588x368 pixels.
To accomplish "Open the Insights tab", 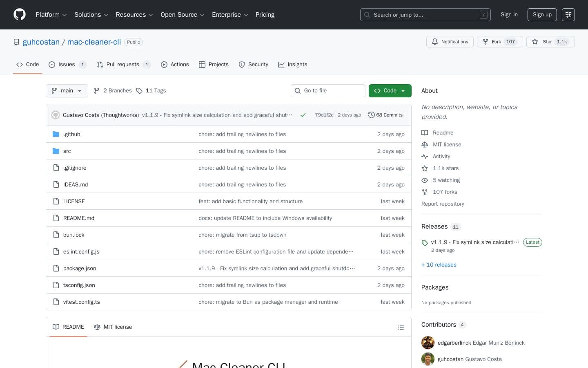I will (297, 65).
